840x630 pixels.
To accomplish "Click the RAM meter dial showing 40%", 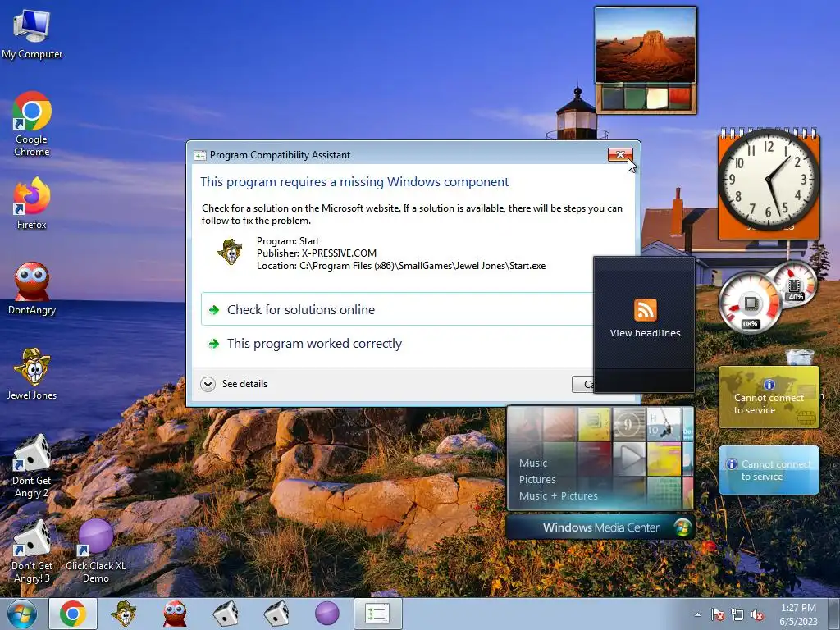I will click(x=795, y=285).
